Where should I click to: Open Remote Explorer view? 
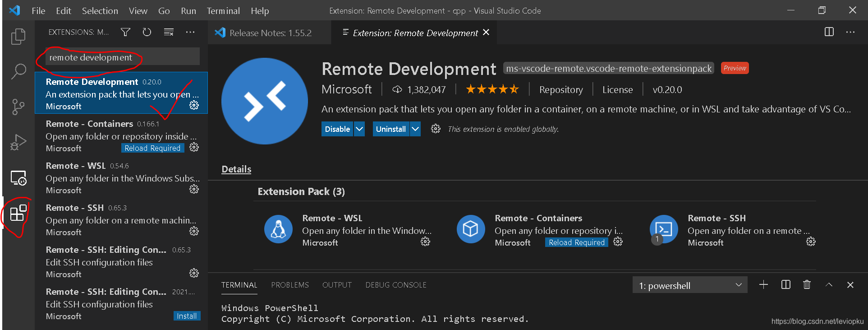click(18, 178)
